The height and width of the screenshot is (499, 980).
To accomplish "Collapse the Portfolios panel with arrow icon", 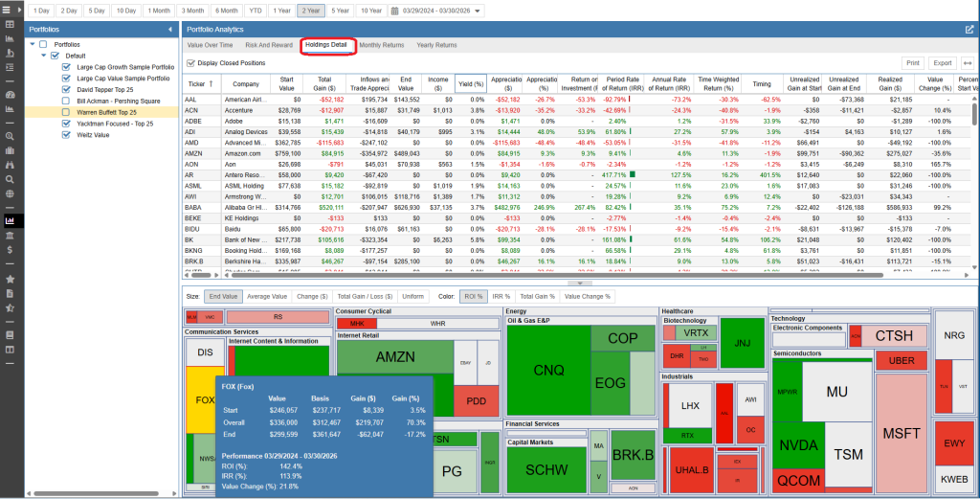I will point(170,30).
